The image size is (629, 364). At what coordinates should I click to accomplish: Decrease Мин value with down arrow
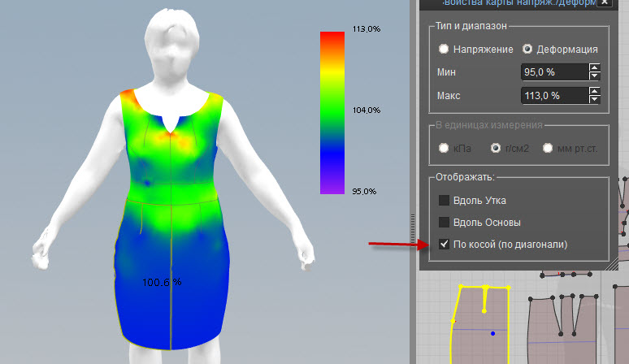click(x=595, y=76)
